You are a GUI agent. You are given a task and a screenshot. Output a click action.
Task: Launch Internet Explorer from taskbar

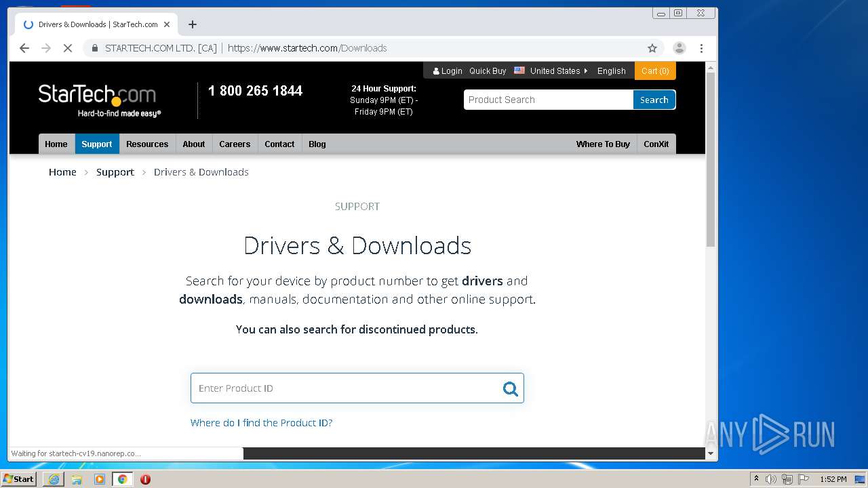pyautogui.click(x=54, y=479)
